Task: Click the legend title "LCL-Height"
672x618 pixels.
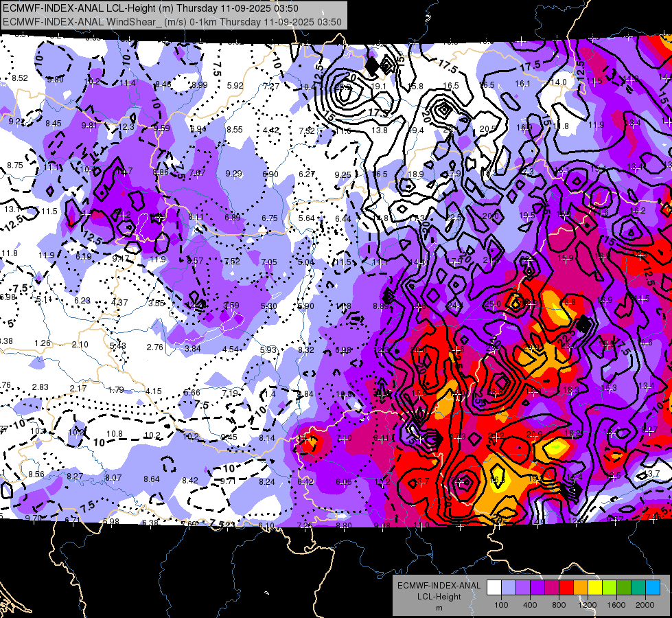Action: 439,597
